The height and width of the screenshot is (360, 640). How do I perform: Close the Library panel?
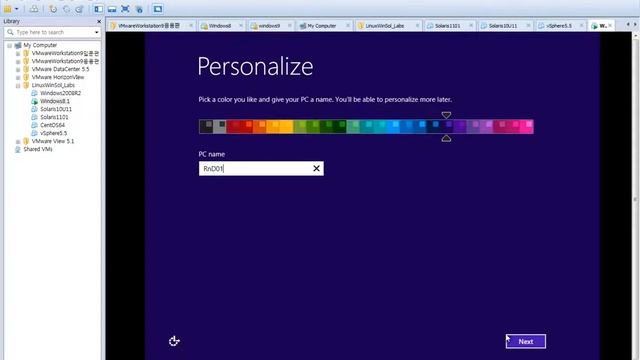99,21
